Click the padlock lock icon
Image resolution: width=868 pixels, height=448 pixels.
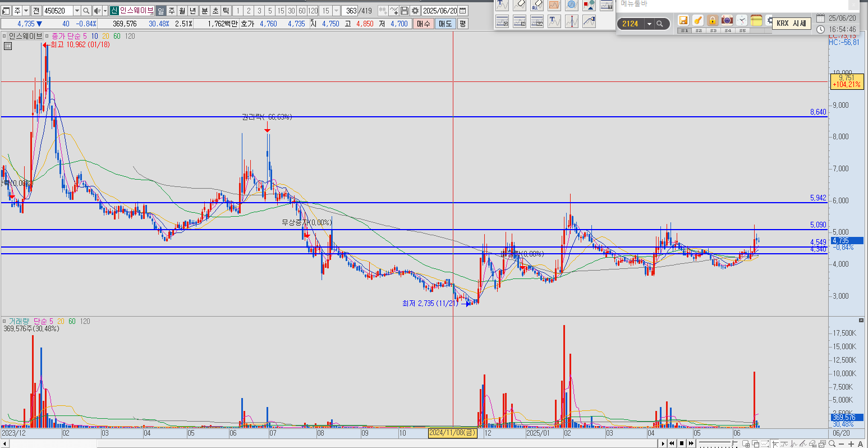712,20
